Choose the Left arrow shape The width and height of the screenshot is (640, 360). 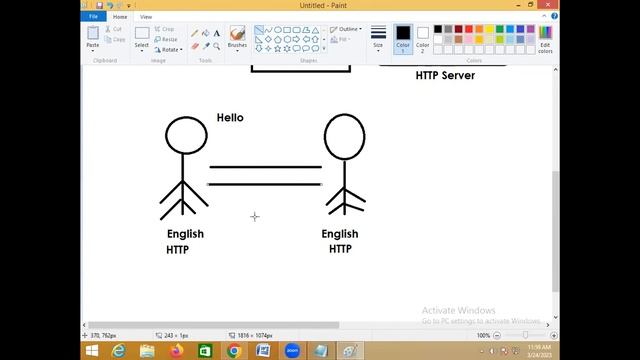point(306,40)
